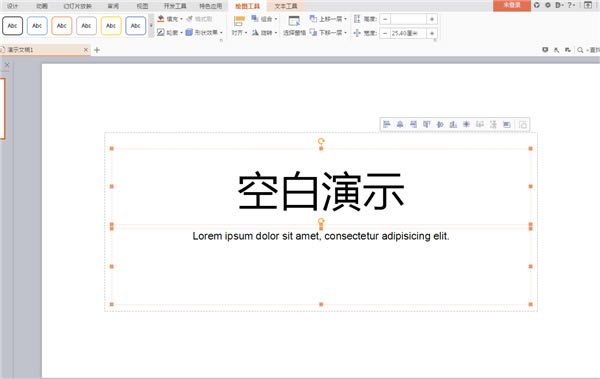Screen dimensions: 600x379
Task: Click Align Bottom in floating toolbar
Action: [453, 124]
